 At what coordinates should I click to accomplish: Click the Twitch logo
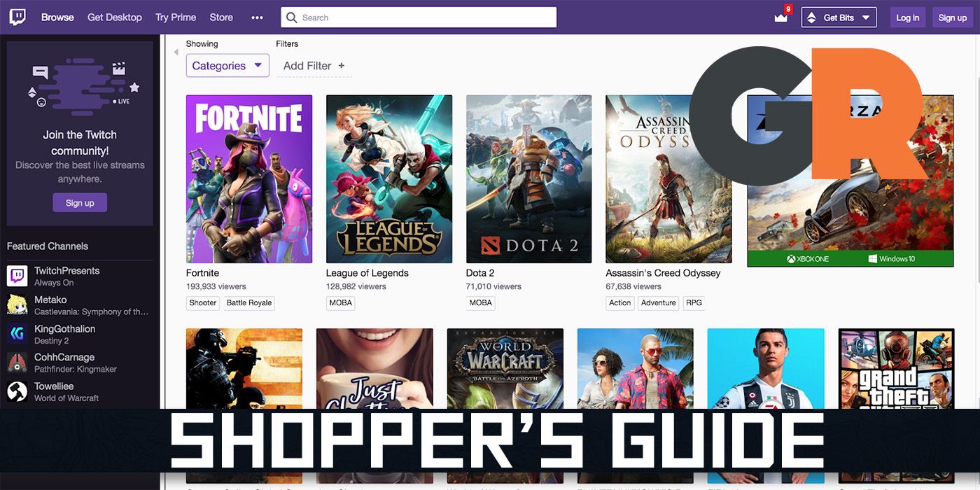click(x=17, y=17)
